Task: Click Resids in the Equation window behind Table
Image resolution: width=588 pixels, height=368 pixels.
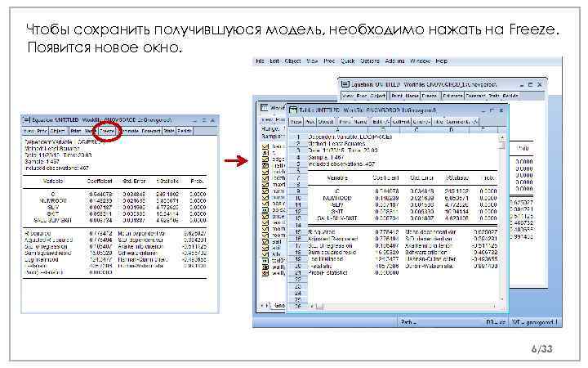Action: (x=510, y=96)
